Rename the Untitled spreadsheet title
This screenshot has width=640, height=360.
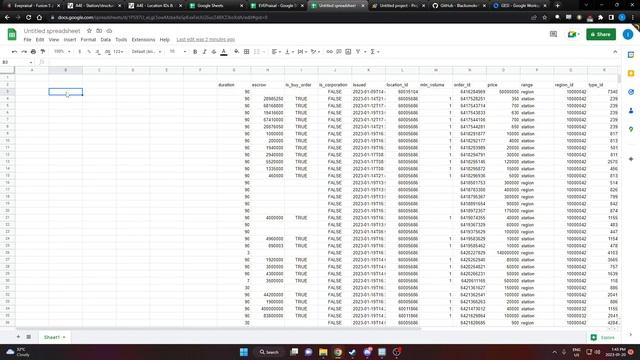[52, 31]
